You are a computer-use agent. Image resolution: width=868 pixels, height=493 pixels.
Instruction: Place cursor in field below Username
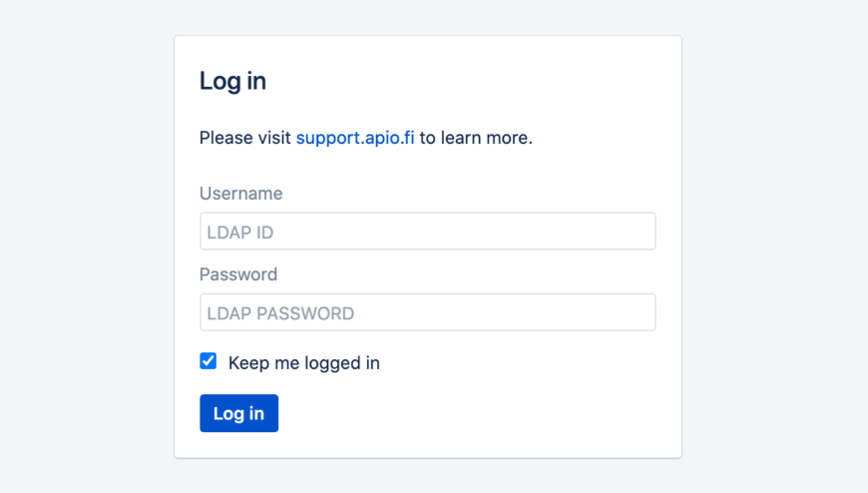tap(427, 232)
